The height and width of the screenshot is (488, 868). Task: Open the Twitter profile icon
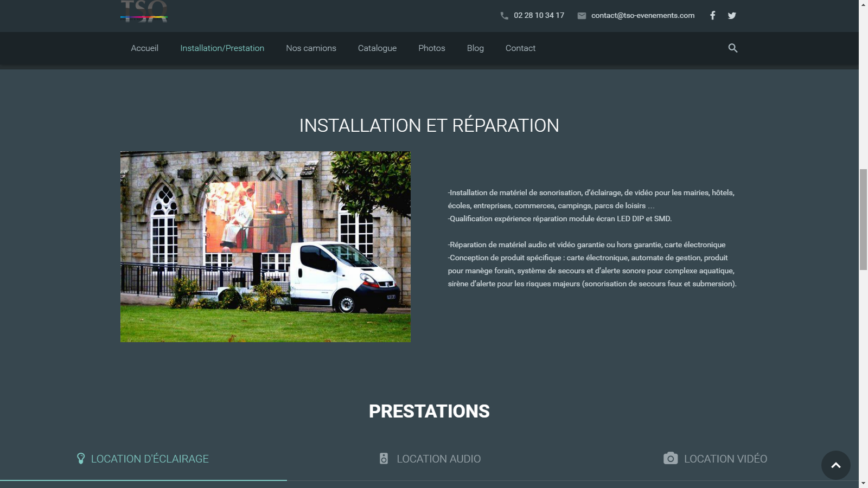pos(732,16)
